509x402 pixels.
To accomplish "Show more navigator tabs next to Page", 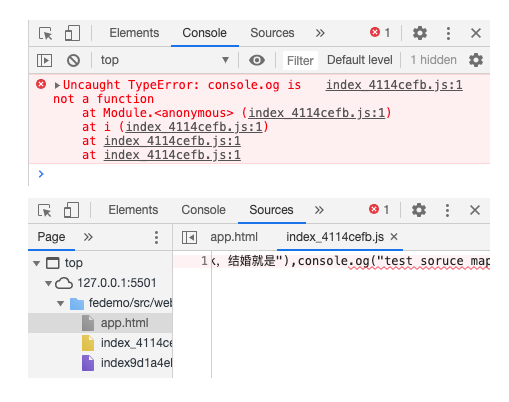I will click(x=88, y=237).
